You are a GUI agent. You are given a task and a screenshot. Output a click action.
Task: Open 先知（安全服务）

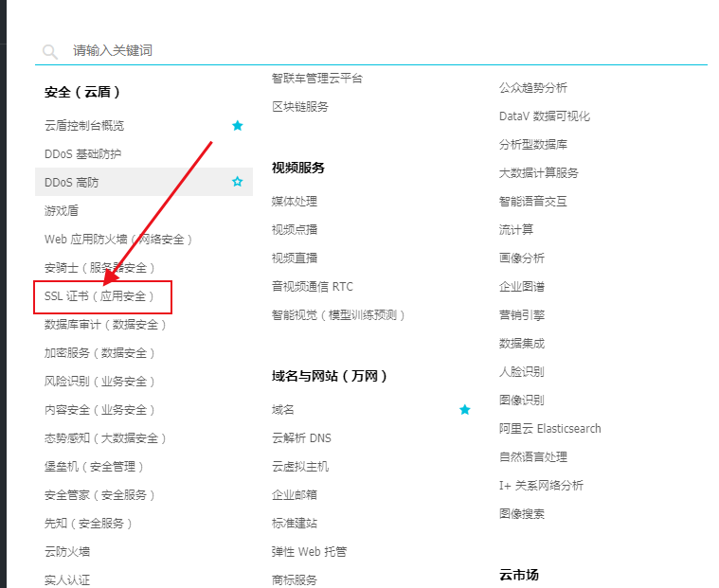[x=88, y=524]
